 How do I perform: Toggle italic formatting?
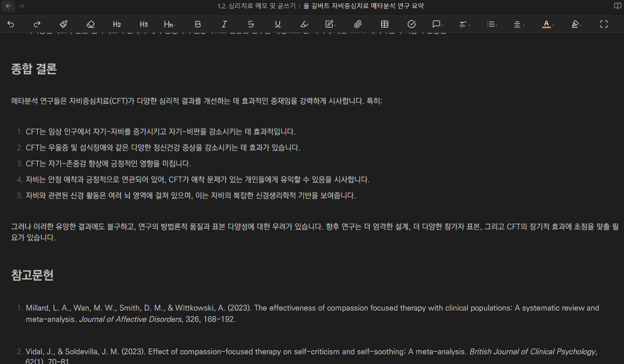pos(224,24)
